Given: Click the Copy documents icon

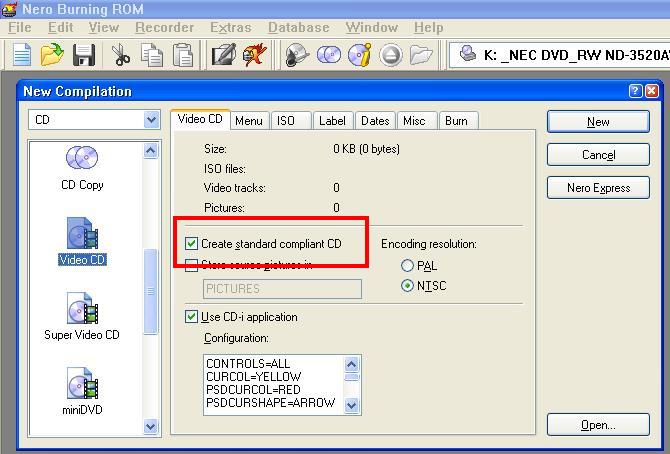Looking at the screenshot, I should 152,55.
